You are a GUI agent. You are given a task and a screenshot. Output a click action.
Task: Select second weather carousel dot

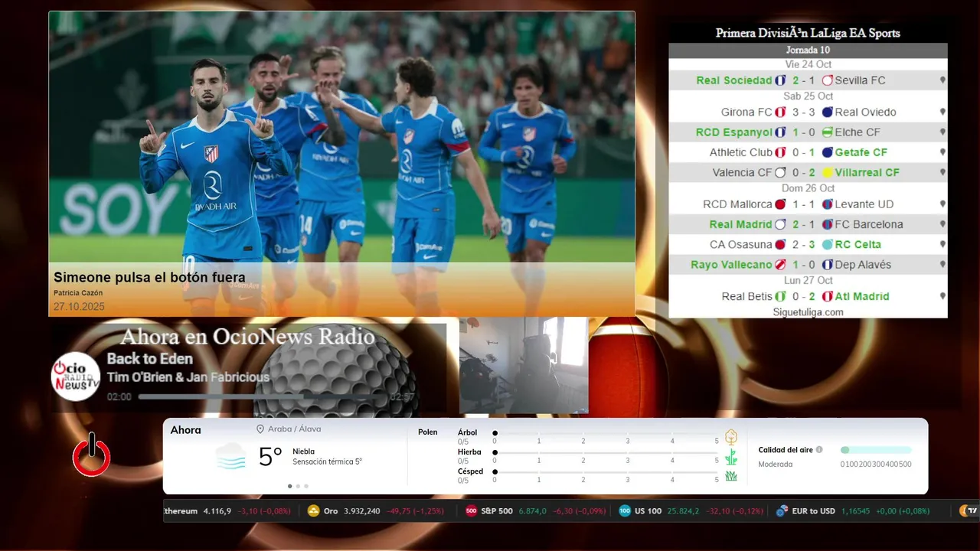(x=298, y=486)
